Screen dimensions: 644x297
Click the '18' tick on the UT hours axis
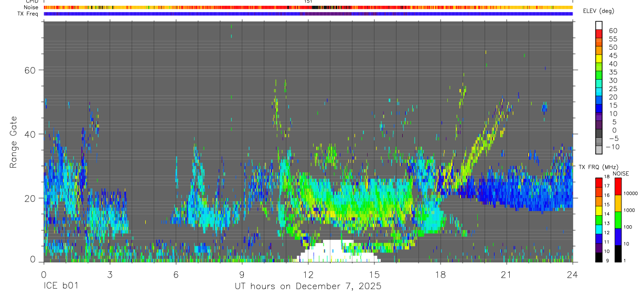click(441, 274)
